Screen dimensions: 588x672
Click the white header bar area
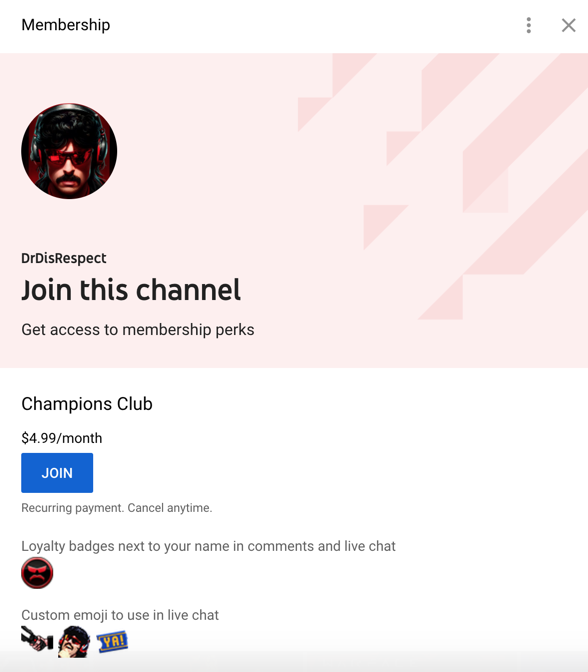(x=294, y=26)
